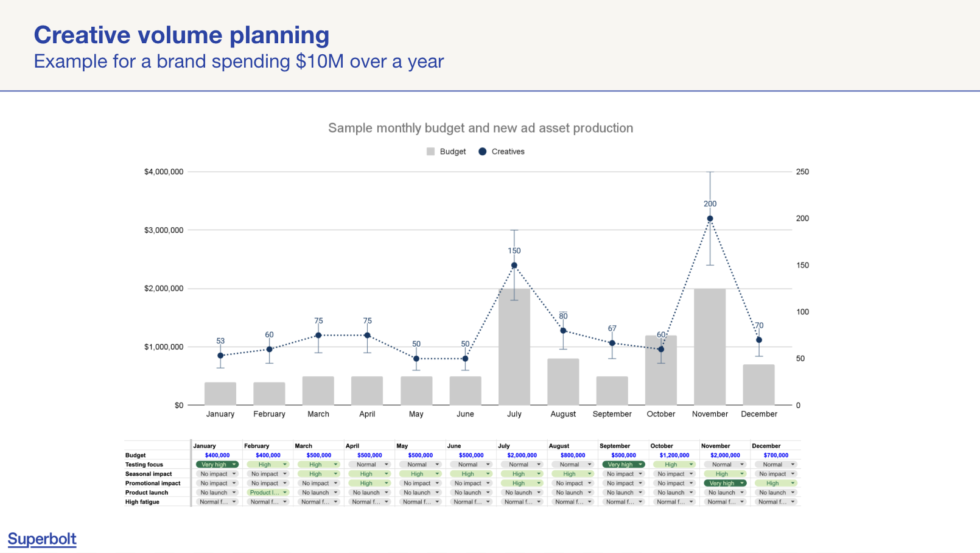Click the November creatives data point
The image size is (980, 553).
click(x=710, y=219)
